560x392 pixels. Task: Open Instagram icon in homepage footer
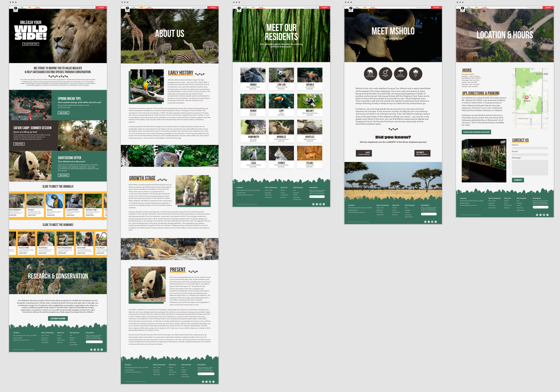pos(91,350)
